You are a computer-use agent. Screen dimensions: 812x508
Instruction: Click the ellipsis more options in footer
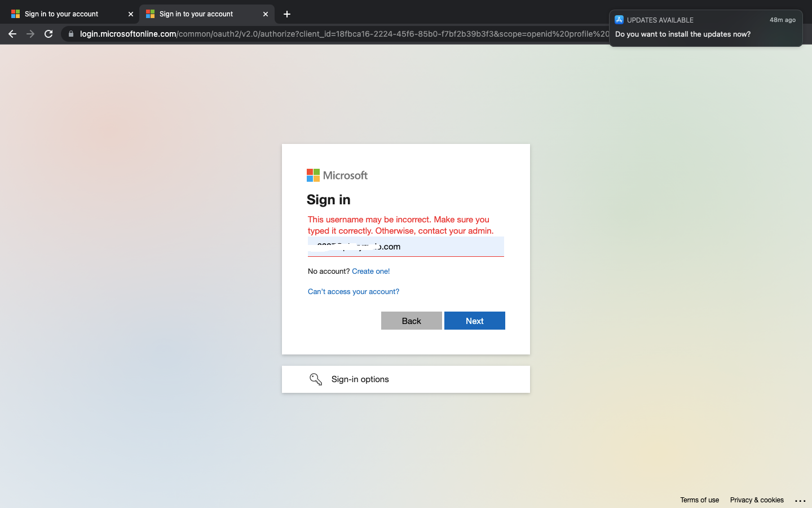[x=800, y=501]
